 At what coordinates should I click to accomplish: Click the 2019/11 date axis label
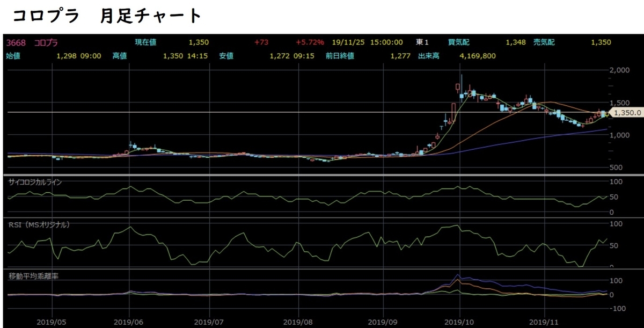coord(544,323)
